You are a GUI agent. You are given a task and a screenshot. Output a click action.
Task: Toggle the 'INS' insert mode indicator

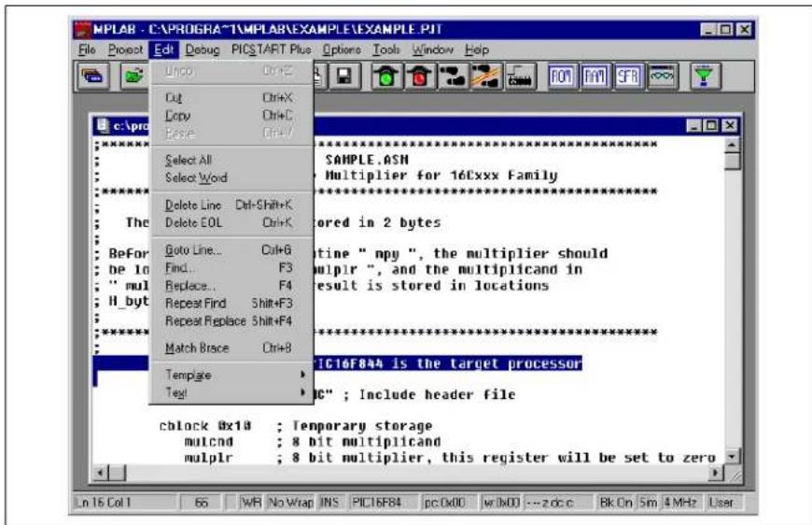pos(329,503)
